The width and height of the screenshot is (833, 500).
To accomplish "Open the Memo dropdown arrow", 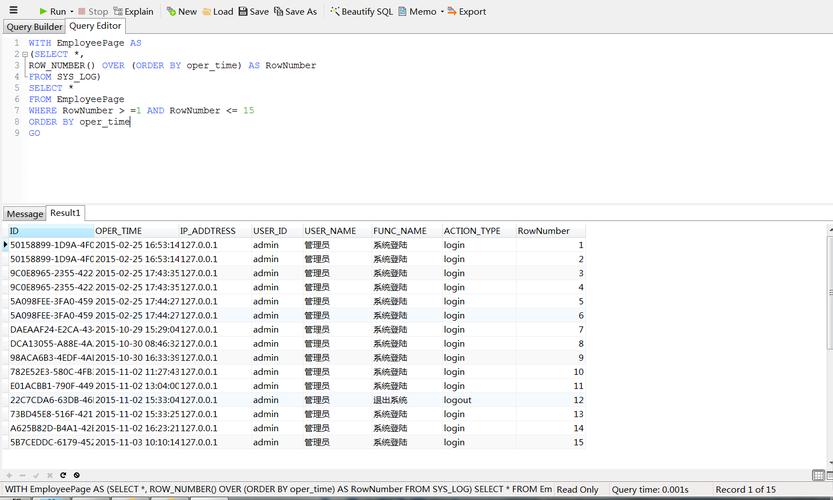I will click(442, 12).
